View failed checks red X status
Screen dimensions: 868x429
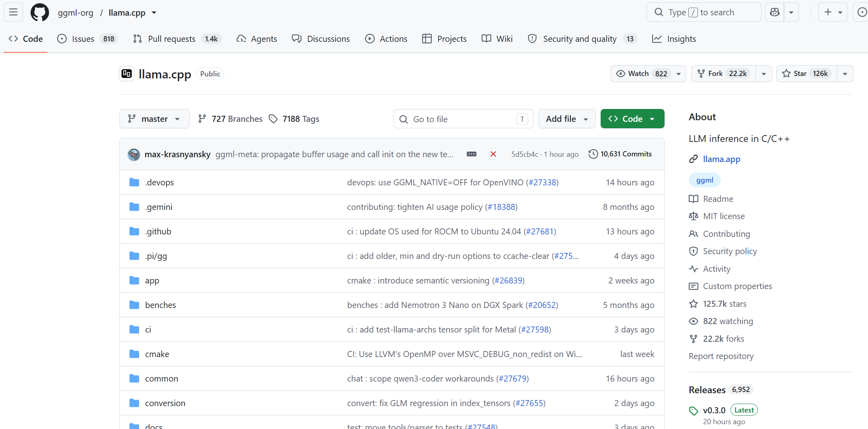click(x=493, y=154)
